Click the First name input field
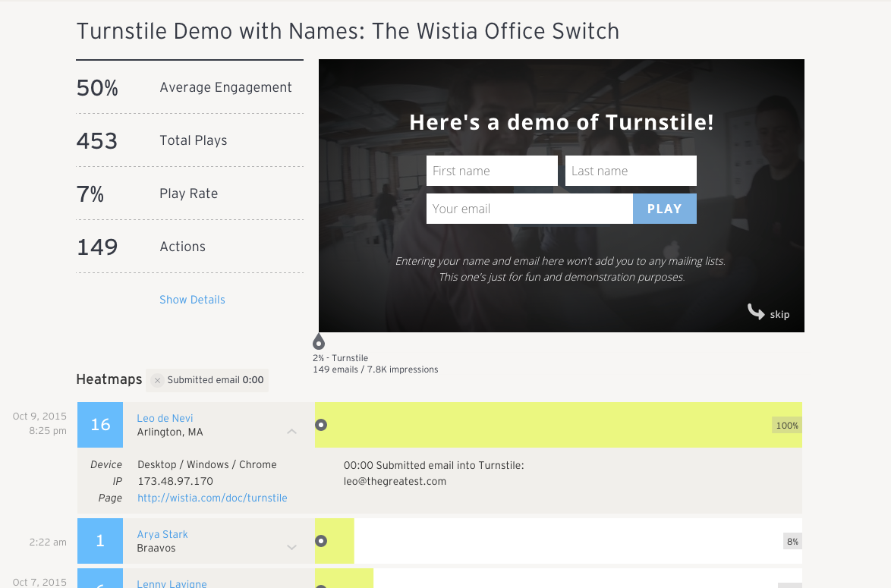Viewport: 891px width, 588px height. 492,171
